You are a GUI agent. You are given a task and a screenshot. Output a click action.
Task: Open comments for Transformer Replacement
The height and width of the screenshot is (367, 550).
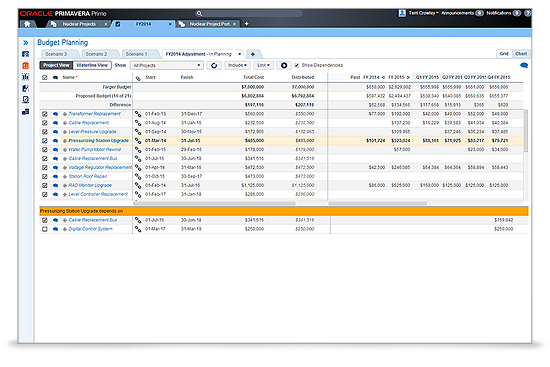coord(55,114)
